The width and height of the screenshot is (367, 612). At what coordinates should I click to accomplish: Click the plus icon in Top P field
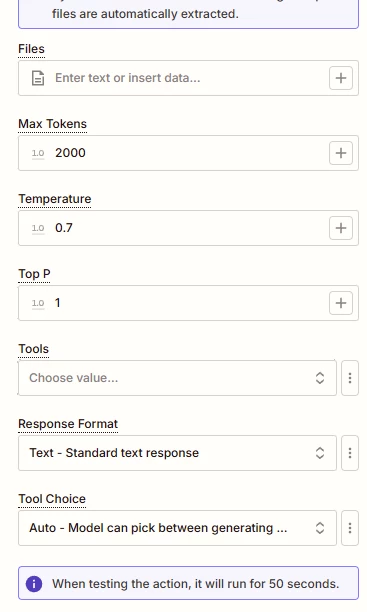[341, 303]
